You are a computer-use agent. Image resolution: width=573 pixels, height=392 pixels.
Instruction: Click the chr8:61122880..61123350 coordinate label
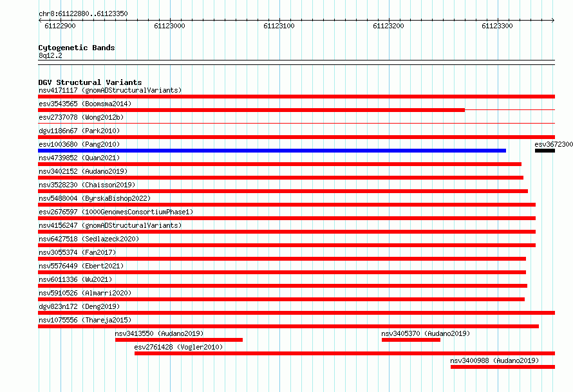[83, 14]
